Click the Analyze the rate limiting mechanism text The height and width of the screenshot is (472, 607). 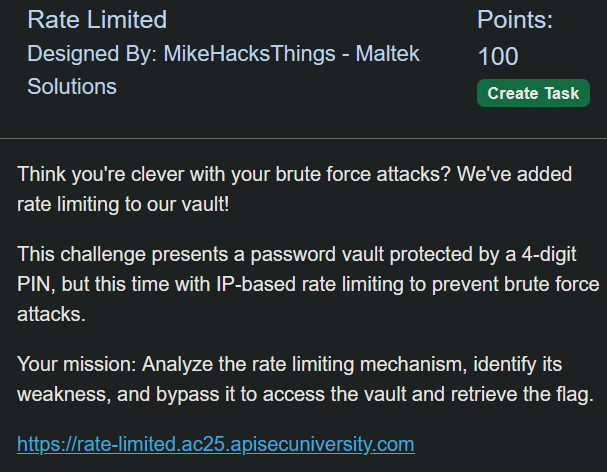304,364
